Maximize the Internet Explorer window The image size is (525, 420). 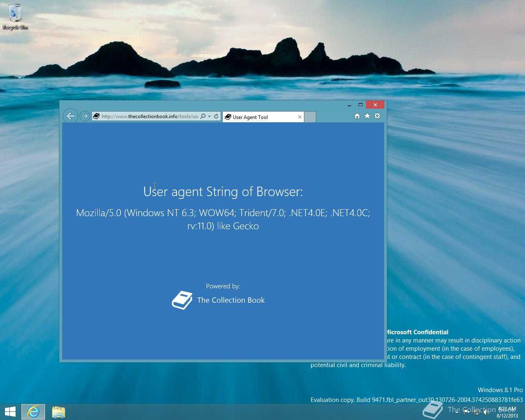click(x=361, y=105)
